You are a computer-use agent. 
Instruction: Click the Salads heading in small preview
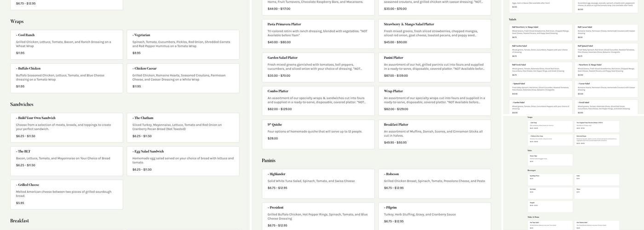pyautogui.click(x=512, y=19)
